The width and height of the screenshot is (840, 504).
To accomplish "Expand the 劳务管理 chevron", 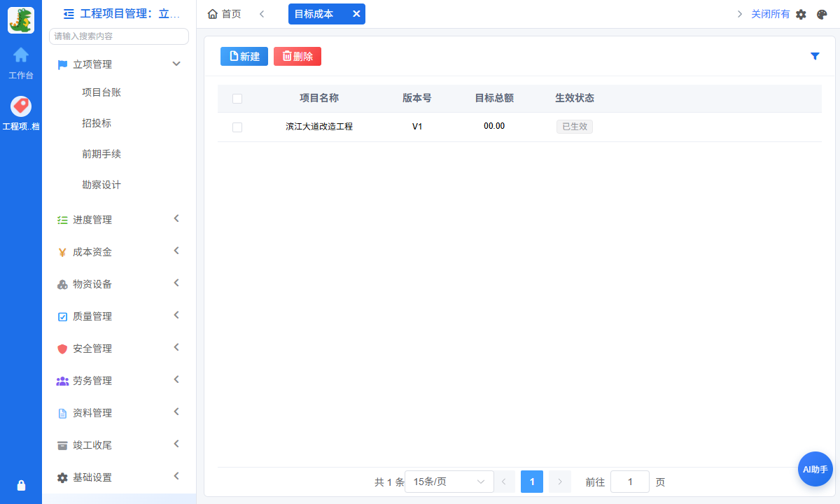I will pos(176,379).
